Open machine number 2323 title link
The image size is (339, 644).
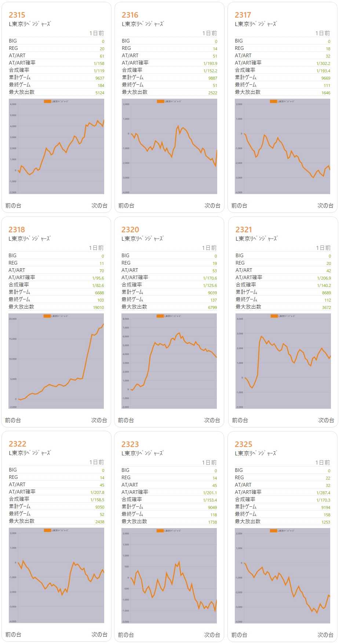point(130,444)
